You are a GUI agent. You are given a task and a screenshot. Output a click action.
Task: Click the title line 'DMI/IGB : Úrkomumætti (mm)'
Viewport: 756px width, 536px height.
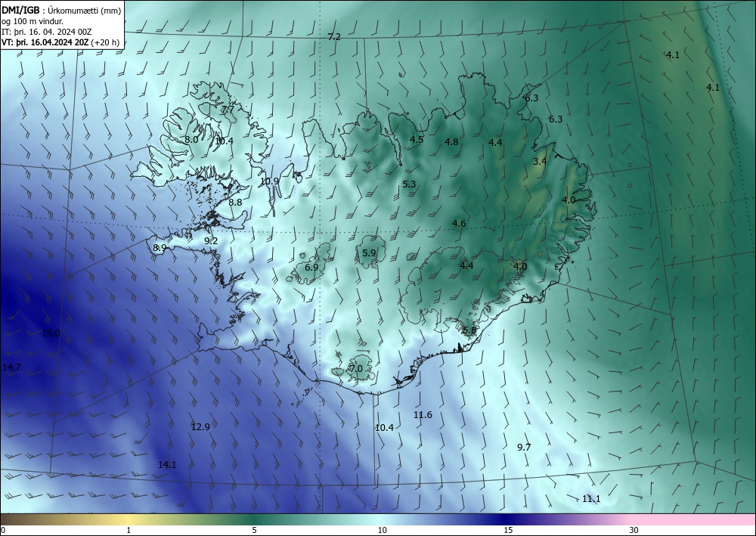pyautogui.click(x=61, y=9)
